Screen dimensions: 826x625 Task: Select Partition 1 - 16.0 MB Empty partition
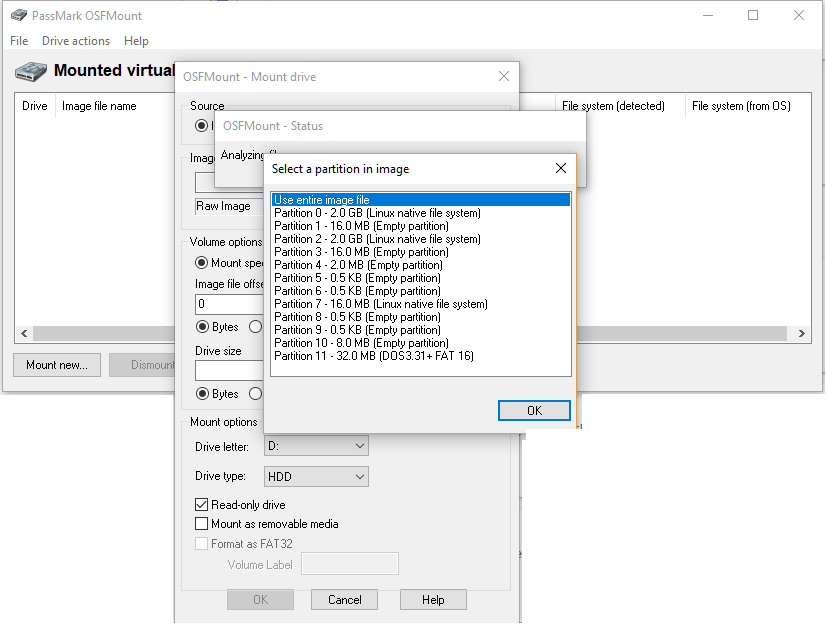point(421,226)
